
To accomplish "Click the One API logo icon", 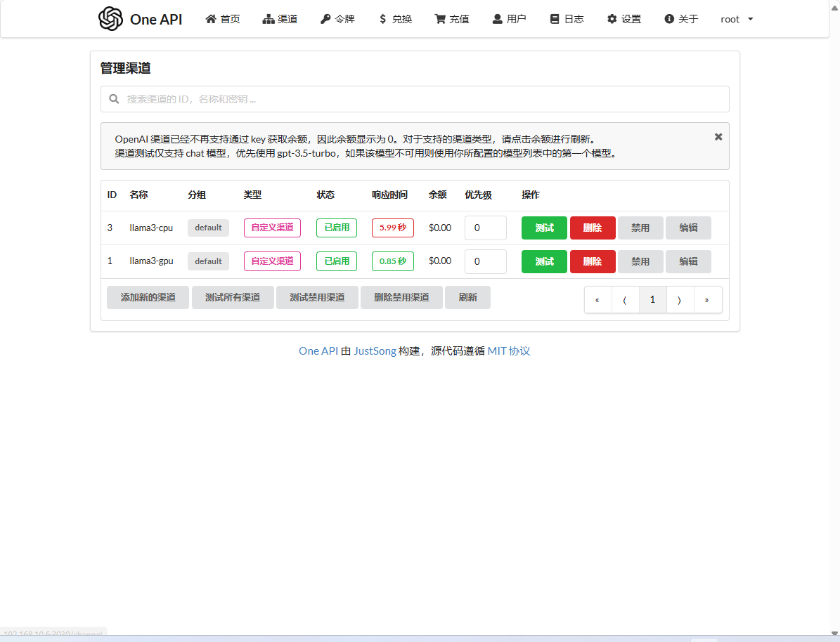I will tap(110, 19).
